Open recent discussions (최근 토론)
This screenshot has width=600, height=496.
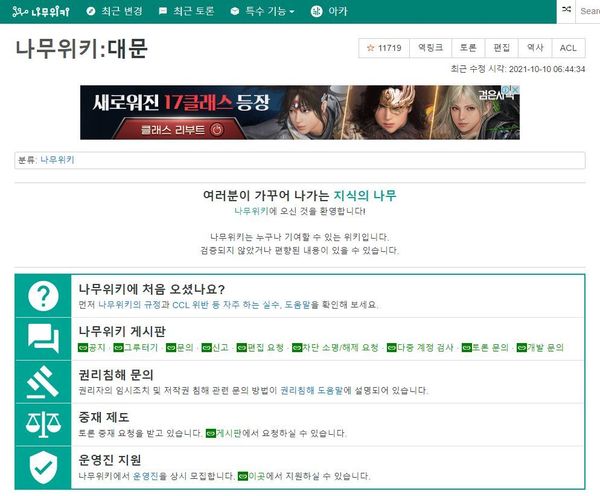pos(186,11)
